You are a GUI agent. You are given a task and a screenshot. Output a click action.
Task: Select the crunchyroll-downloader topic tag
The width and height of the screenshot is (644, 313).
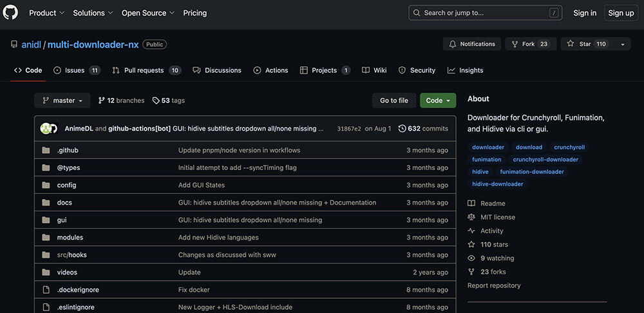545,159
